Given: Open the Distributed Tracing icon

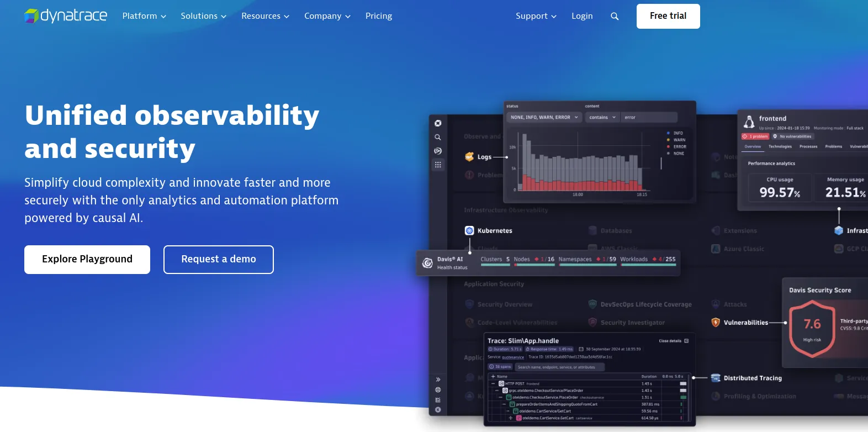Looking at the screenshot, I should click(x=716, y=378).
